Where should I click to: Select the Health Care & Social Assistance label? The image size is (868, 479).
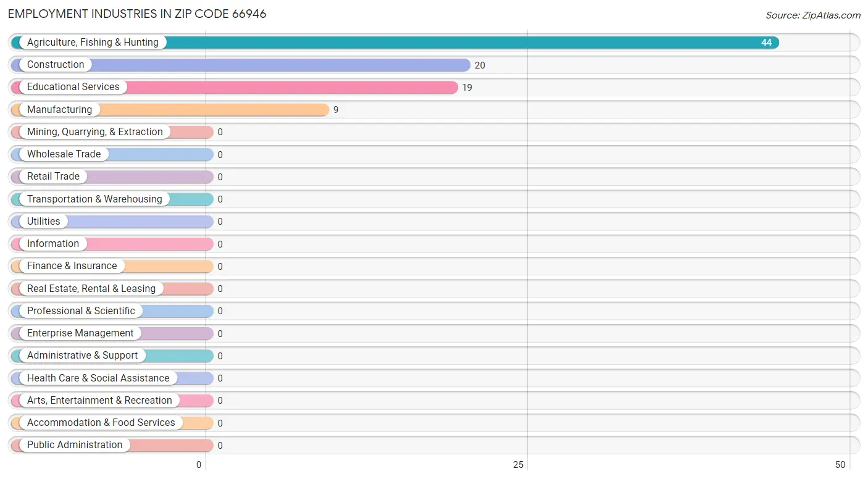point(98,378)
